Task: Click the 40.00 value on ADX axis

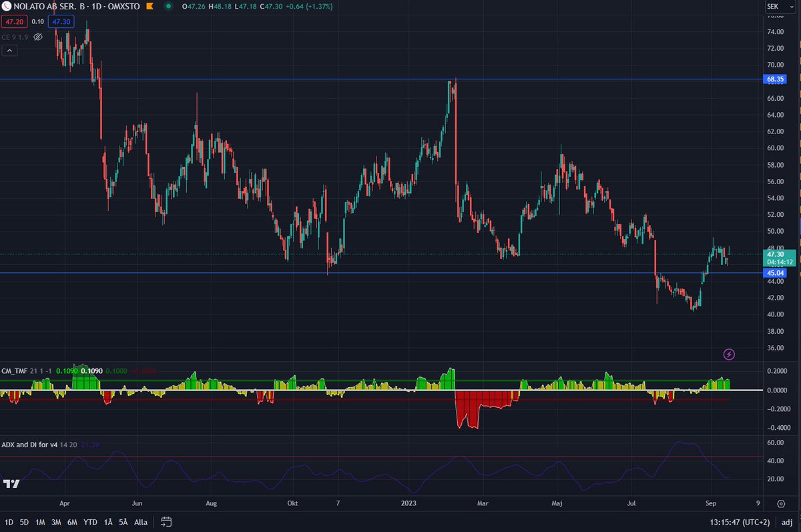Action: (776, 461)
